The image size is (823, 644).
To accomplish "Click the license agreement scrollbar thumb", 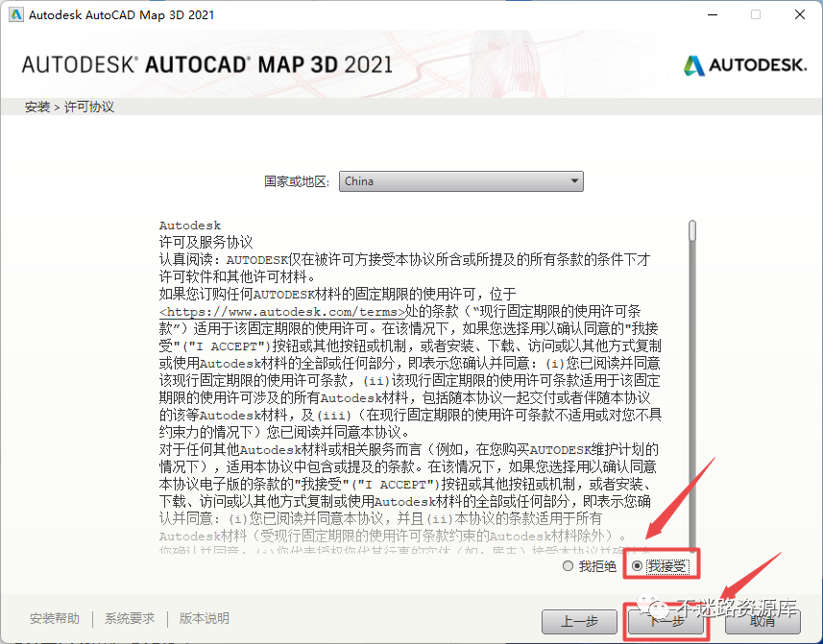I will pyautogui.click(x=692, y=230).
